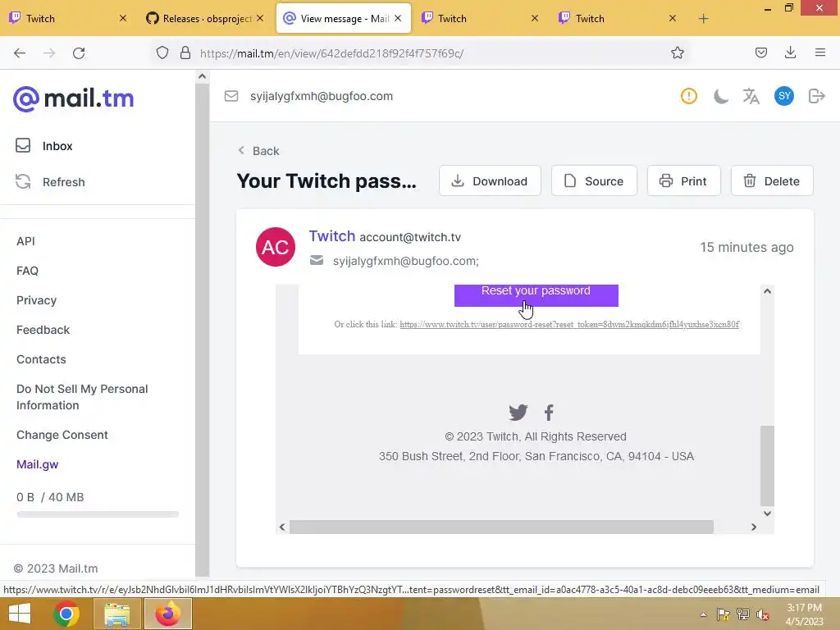Click the network tray icon
The width and height of the screenshot is (840, 630).
[x=743, y=614]
